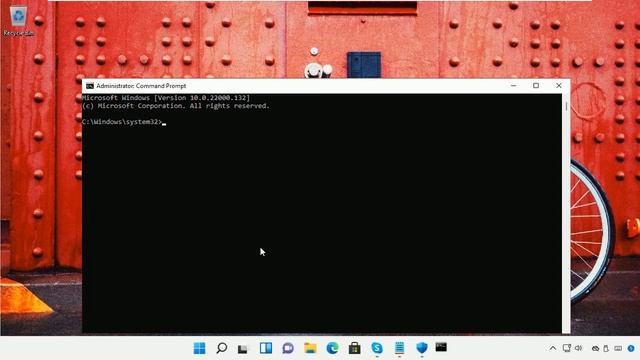Open the Windows Start menu
Screen dimensions: 640x360
[x=200, y=348]
